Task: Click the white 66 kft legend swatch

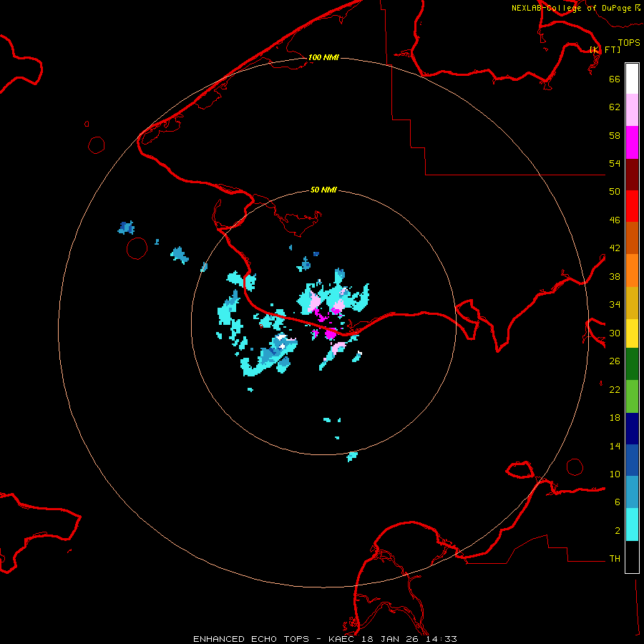Action: [632, 79]
